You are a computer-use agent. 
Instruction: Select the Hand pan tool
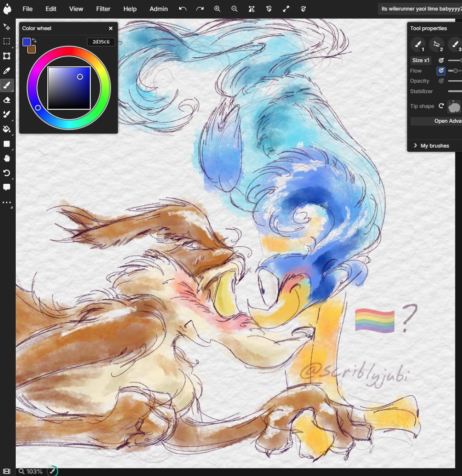tap(7, 158)
